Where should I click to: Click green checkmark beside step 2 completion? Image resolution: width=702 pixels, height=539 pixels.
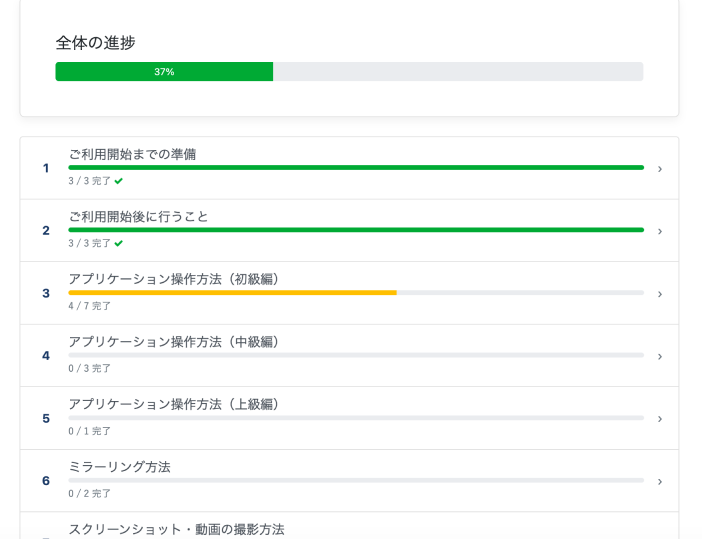pyautogui.click(x=119, y=243)
